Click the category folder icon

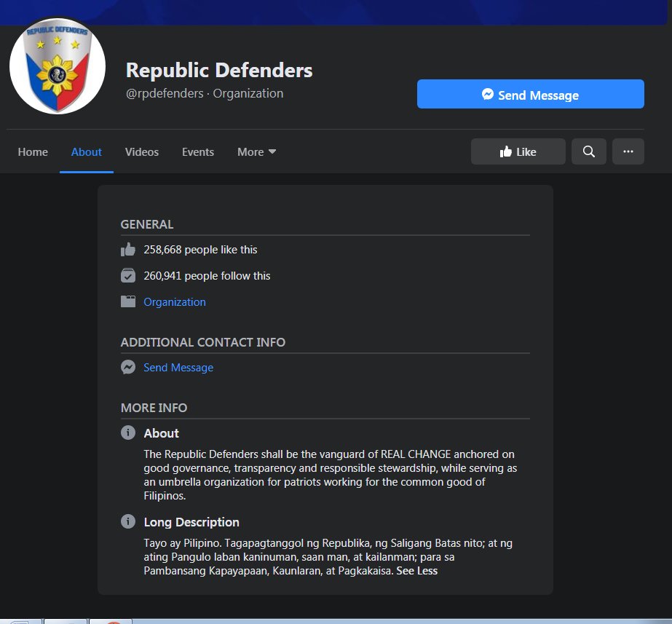tap(127, 301)
